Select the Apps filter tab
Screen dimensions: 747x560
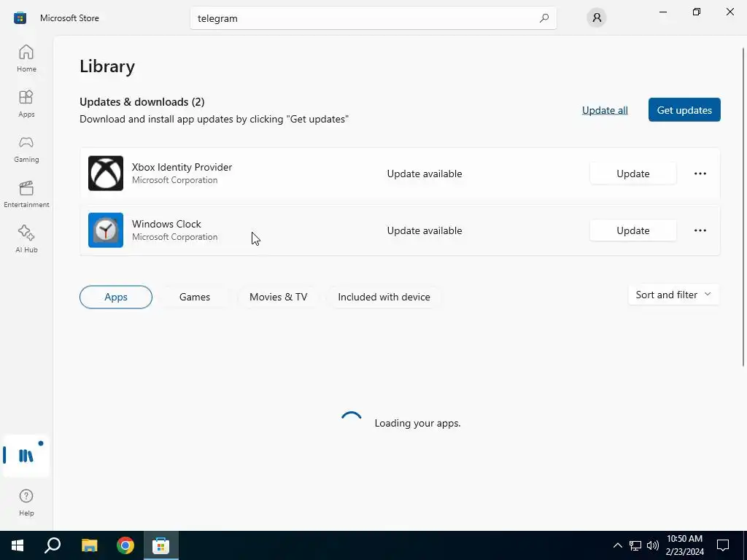pos(116,297)
